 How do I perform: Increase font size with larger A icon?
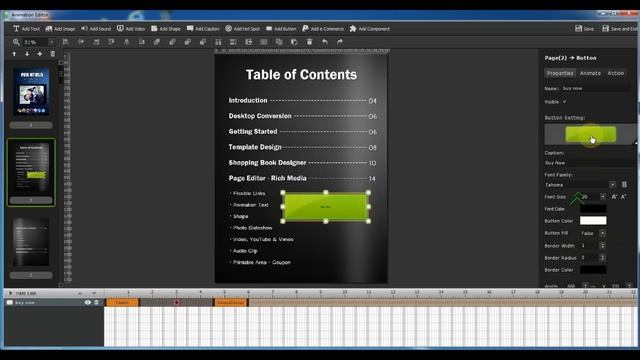point(614,197)
